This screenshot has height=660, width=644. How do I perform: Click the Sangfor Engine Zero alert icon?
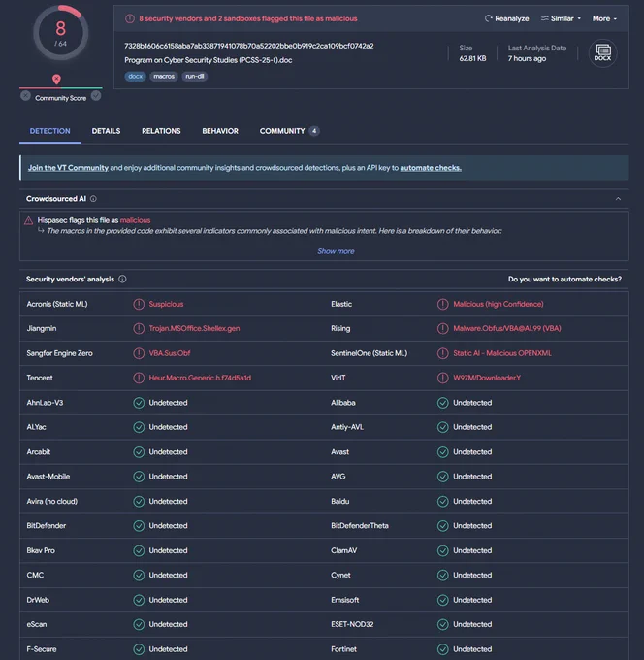(x=139, y=353)
